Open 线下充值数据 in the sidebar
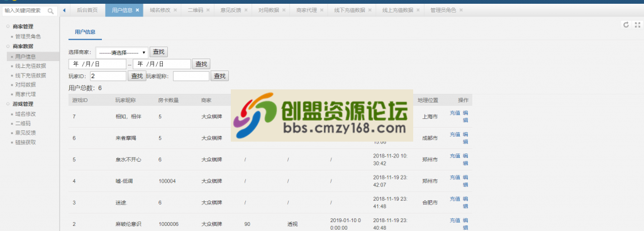The height and width of the screenshot is (231, 644). point(31,76)
